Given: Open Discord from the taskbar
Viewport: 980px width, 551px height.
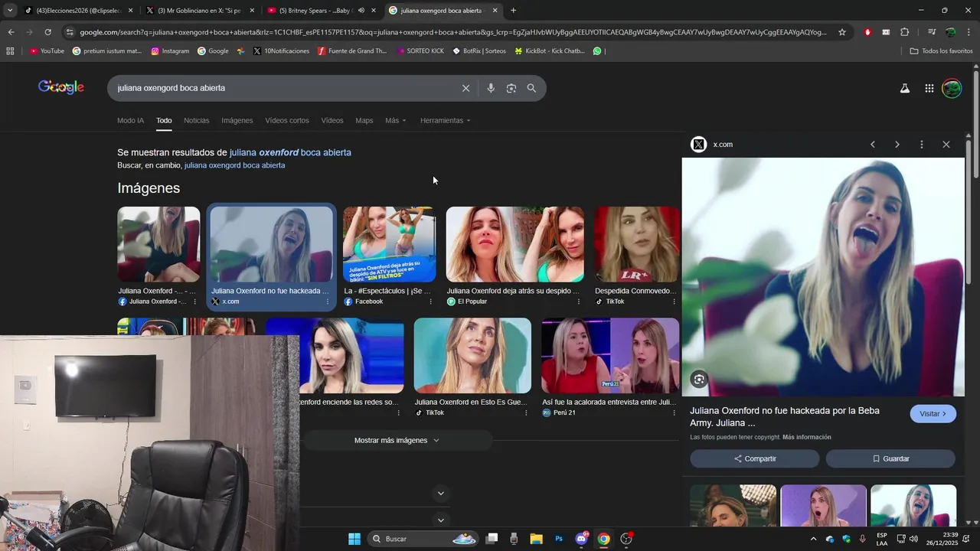Looking at the screenshot, I should 582,539.
